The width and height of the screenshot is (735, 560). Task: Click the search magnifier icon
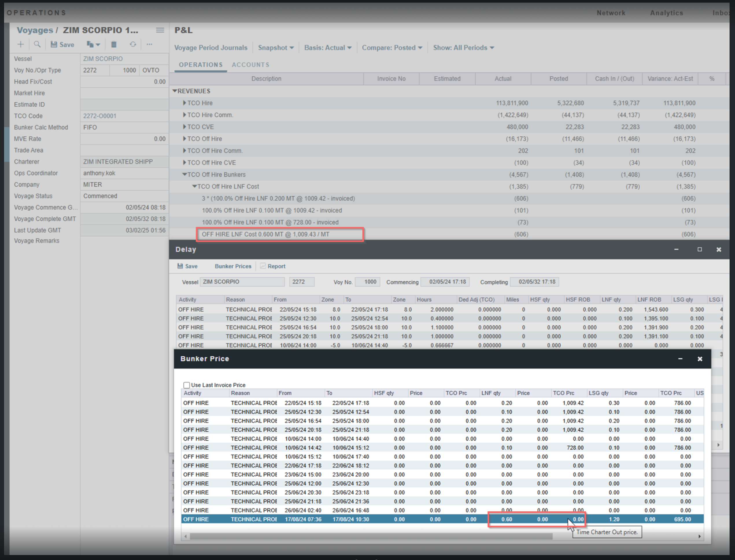pos(37,44)
